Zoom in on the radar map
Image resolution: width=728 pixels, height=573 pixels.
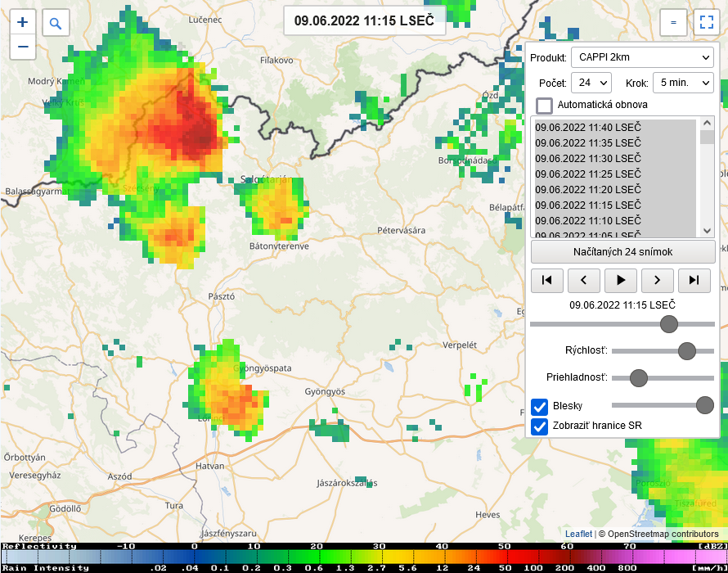23,23
